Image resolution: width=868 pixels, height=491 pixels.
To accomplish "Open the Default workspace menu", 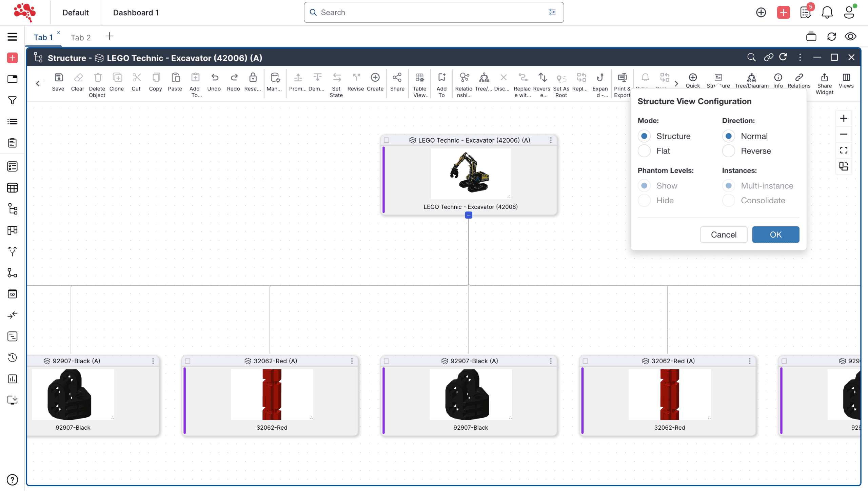I will click(x=76, y=13).
